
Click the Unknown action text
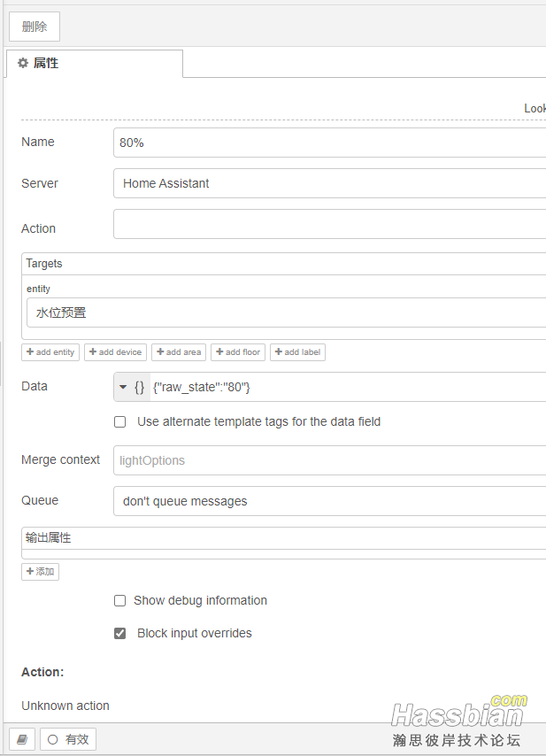point(65,706)
